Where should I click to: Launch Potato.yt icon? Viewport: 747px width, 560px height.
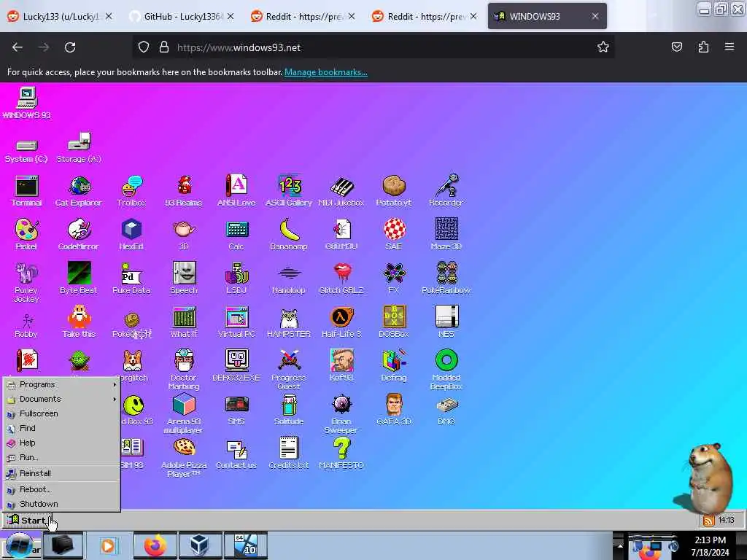[393, 190]
